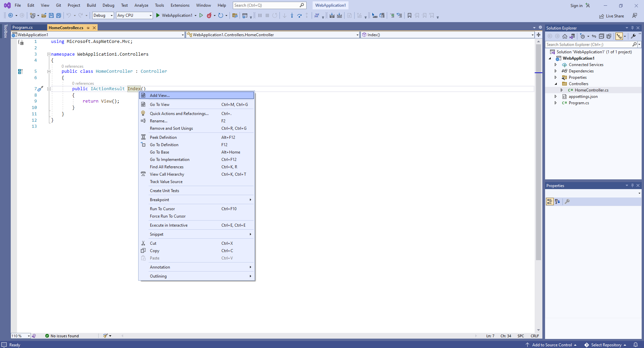The width and height of the screenshot is (644, 348).
Task: Choose Go To Definition in context menu
Action: click(x=164, y=145)
